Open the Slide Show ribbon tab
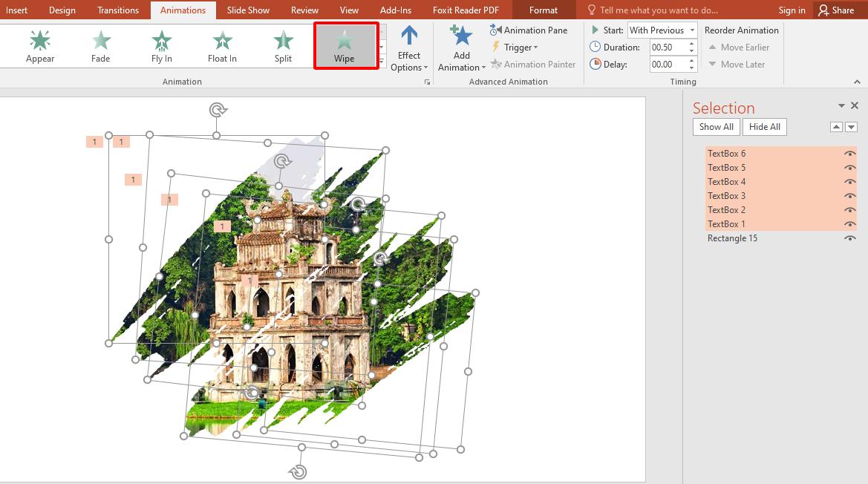This screenshot has height=484, width=868. 249,10
